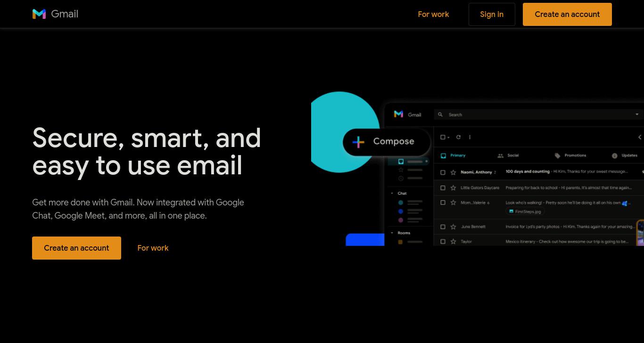The height and width of the screenshot is (343, 644).
Task: Click the Sign in button
Action: tap(492, 14)
